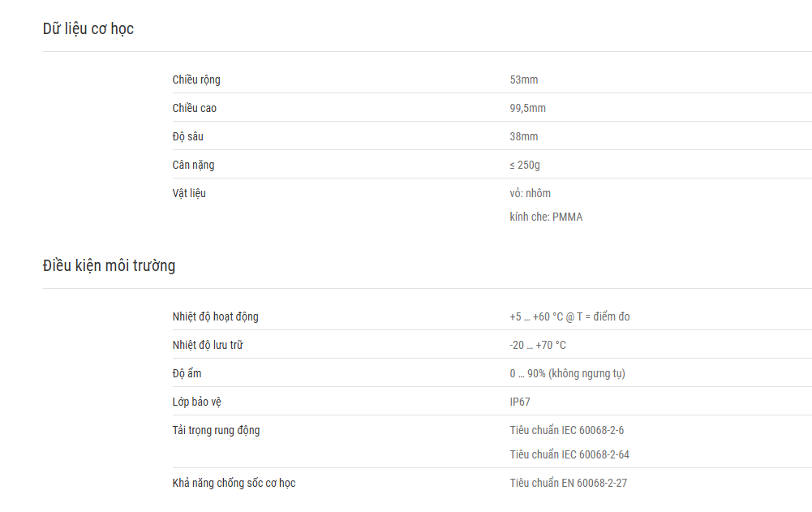Select the IP67 protection class value

pyautogui.click(x=520, y=402)
